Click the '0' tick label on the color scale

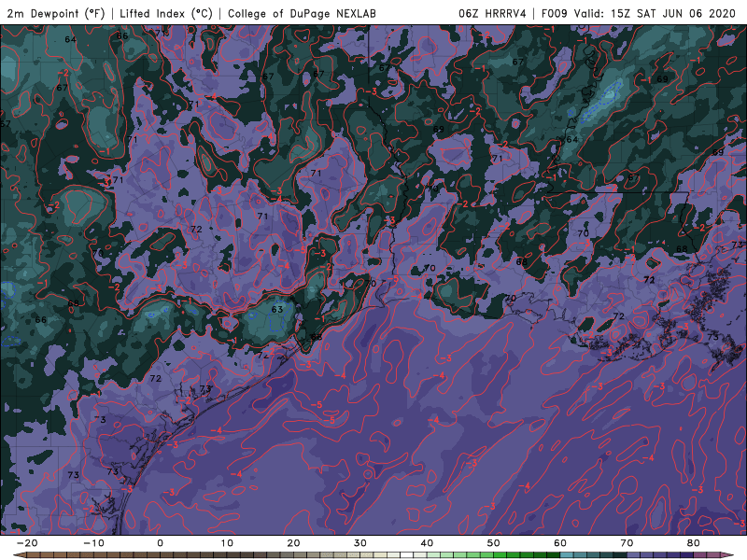pos(160,543)
